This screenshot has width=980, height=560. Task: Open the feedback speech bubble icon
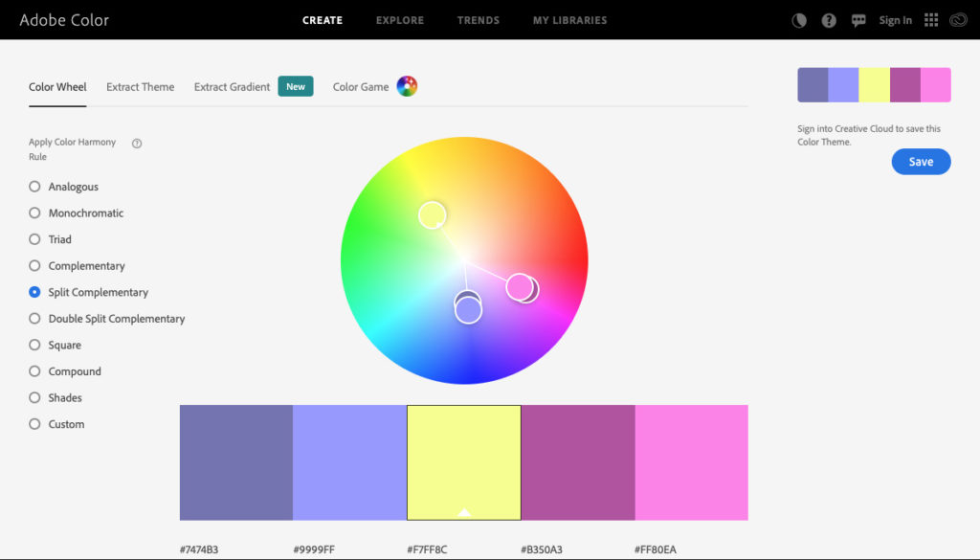click(858, 19)
